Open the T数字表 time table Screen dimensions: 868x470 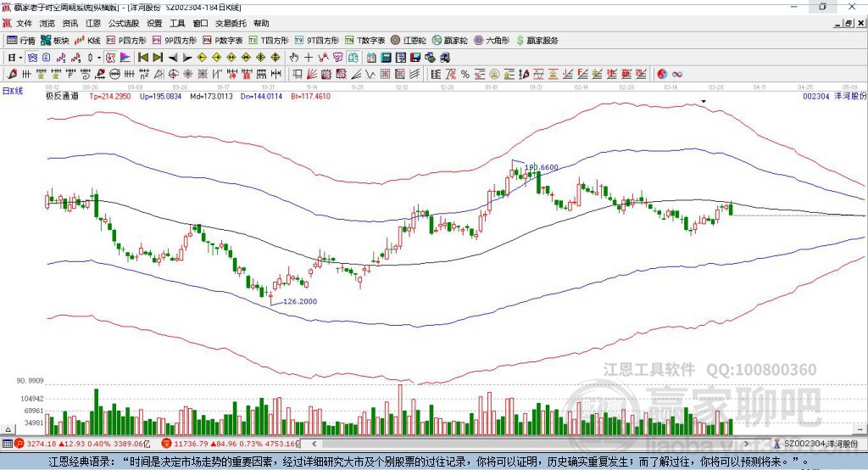364,41
